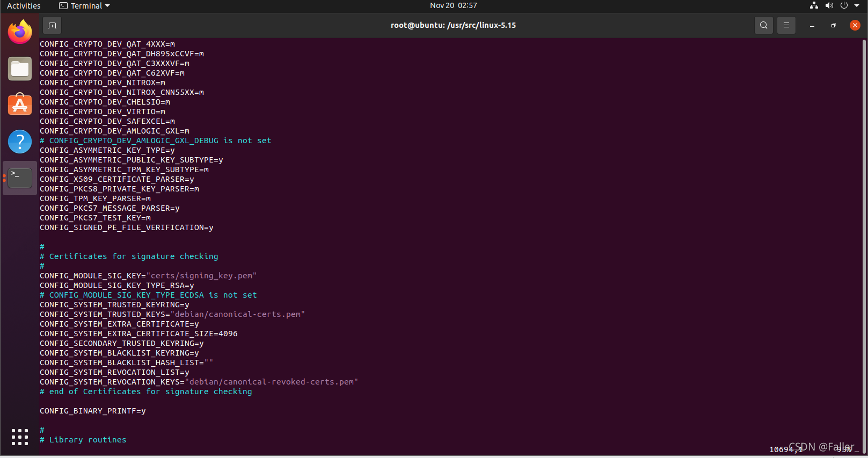Click the line CONFIG_ASYMMETRIC_PUBLIC_KEY_SUBTYPE=y
Screen dimensions: 868x458
[132, 160]
